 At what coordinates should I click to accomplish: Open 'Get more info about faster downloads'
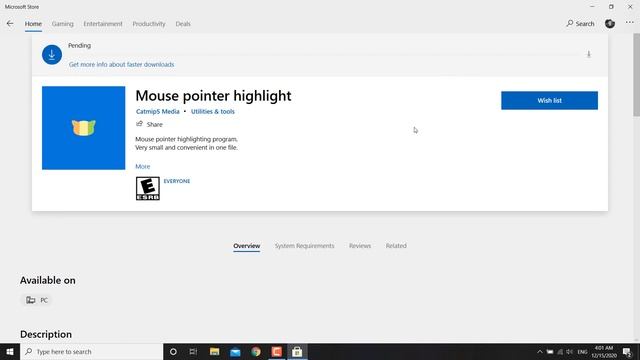click(x=121, y=64)
